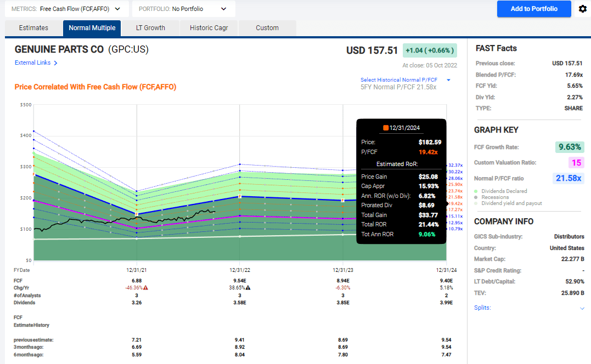Click the 12/31/22 FY date label

240,270
